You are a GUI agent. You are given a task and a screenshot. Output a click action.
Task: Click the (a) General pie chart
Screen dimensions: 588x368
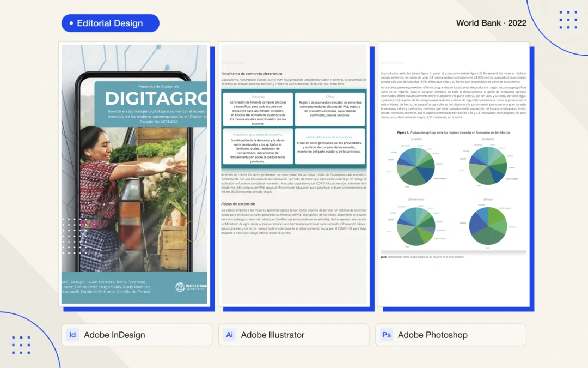(x=415, y=166)
